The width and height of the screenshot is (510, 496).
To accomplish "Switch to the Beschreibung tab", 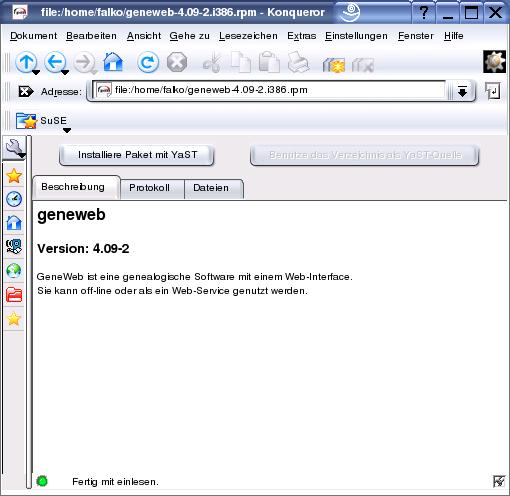I will pos(76,187).
